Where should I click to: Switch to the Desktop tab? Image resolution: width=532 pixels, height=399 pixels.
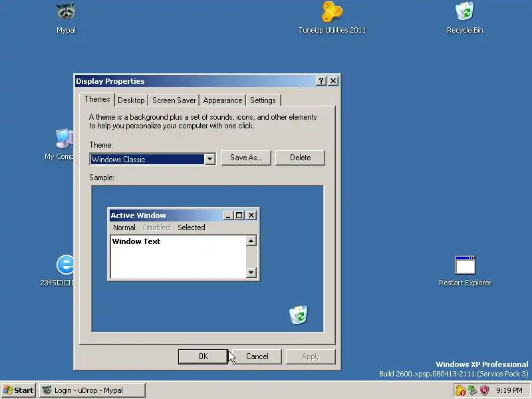(x=131, y=100)
